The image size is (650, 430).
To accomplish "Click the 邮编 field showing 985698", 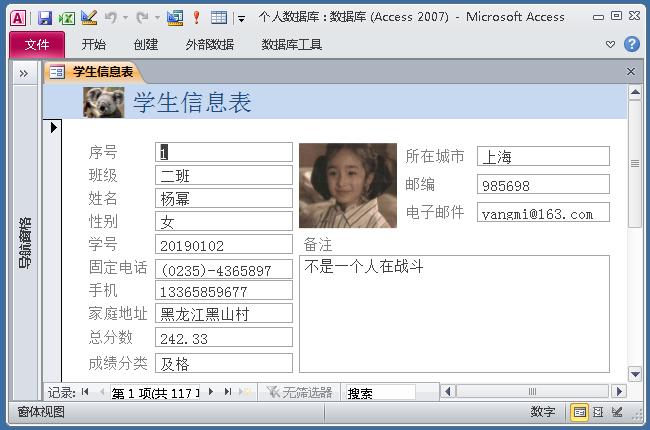I will [543, 184].
